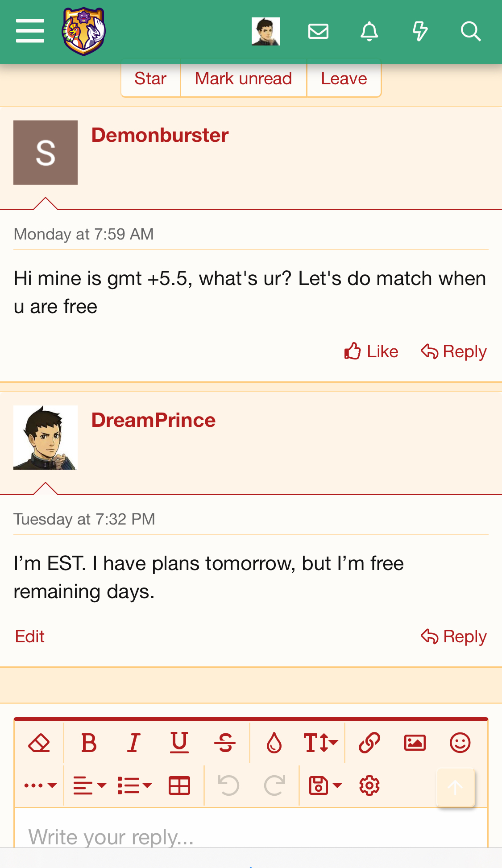Expand the font size dropdown
The height and width of the screenshot is (868, 502).
pyautogui.click(x=320, y=743)
